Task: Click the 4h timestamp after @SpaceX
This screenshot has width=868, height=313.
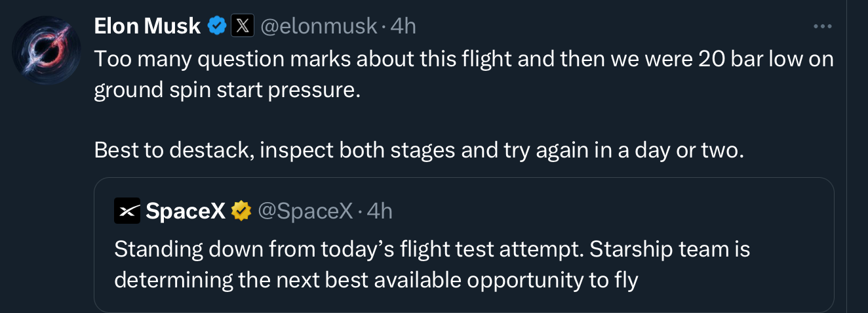Action: click(x=380, y=211)
